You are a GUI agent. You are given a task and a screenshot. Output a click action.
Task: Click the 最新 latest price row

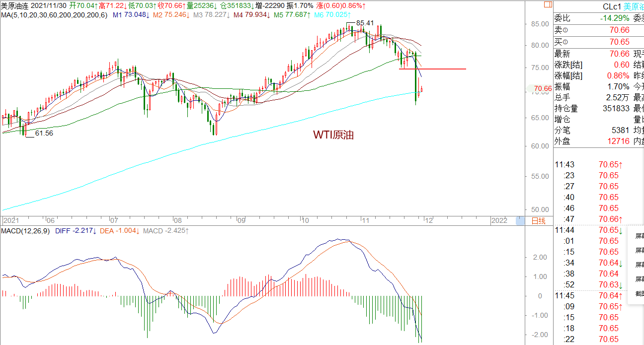tap(592, 54)
